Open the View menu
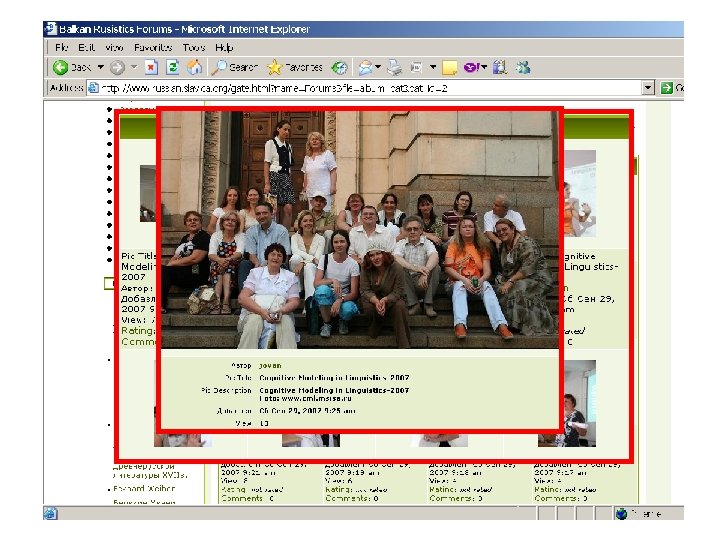The image size is (720, 540). [114, 47]
